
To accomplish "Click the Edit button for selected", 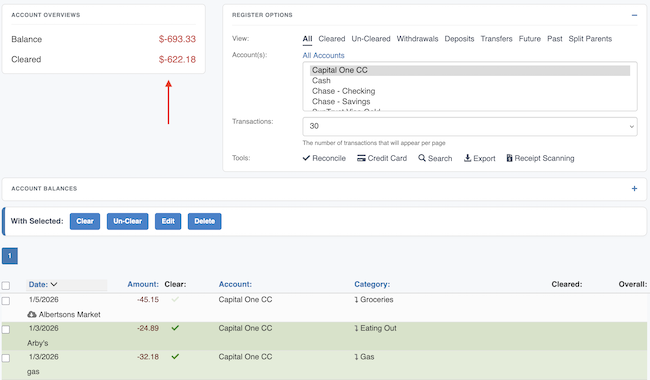I will tap(168, 221).
